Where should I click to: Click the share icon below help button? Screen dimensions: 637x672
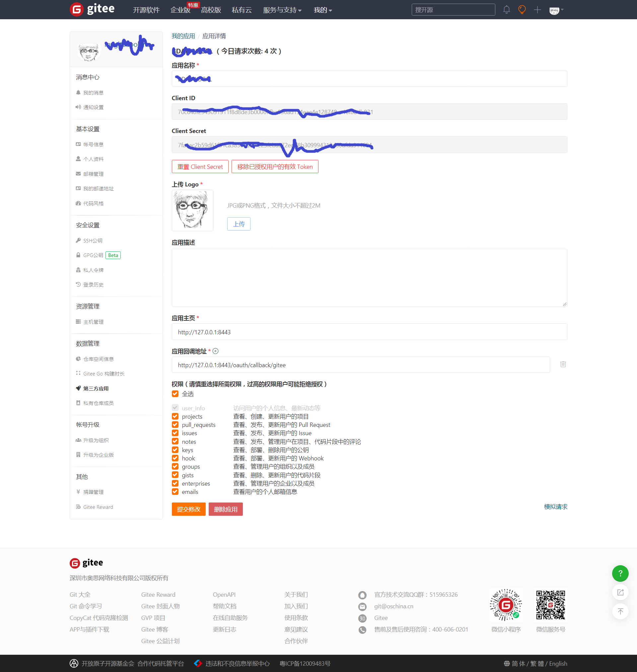[x=620, y=593]
